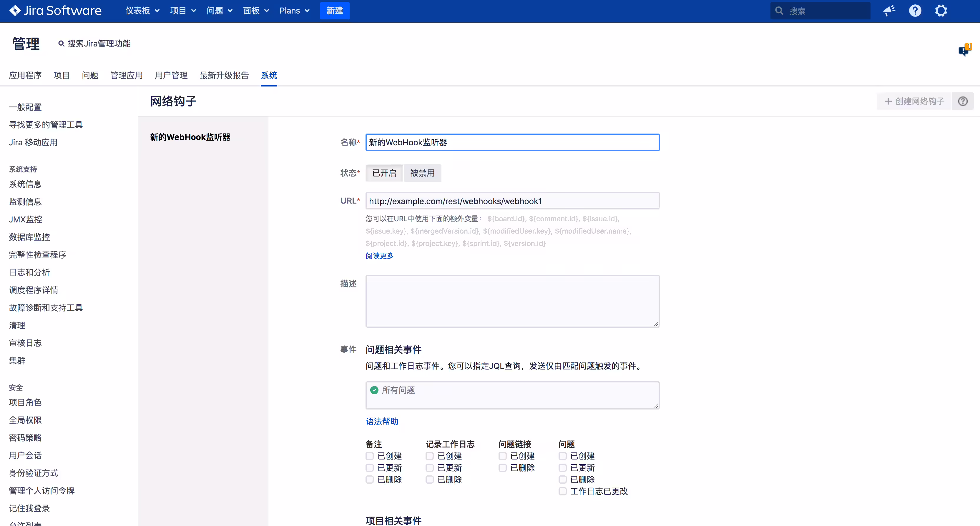Screen dimensions: 980x526
Task: Open Jira 移动应用 in sidebar
Action: coord(33,143)
